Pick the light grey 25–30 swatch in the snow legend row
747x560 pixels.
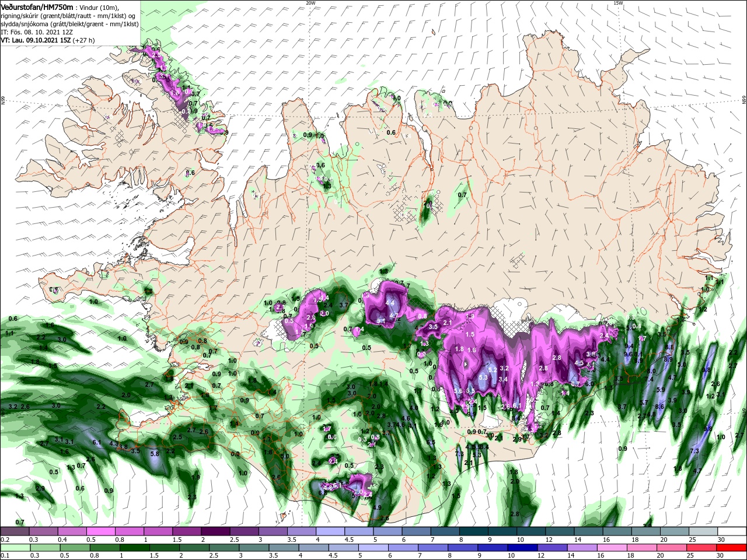[x=703, y=531]
